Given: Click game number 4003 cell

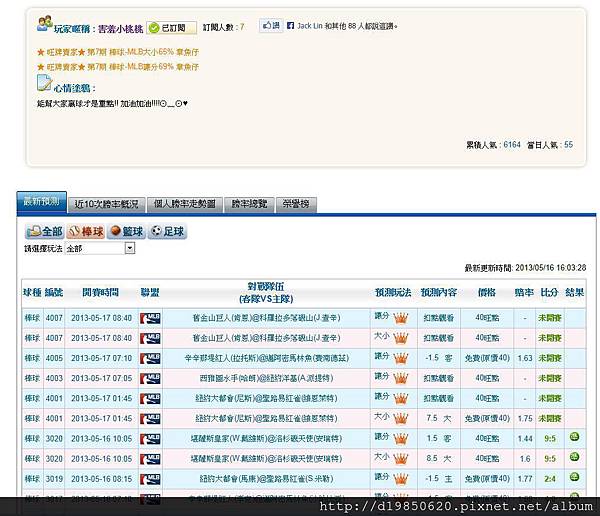Looking at the screenshot, I should pyautogui.click(x=54, y=379).
